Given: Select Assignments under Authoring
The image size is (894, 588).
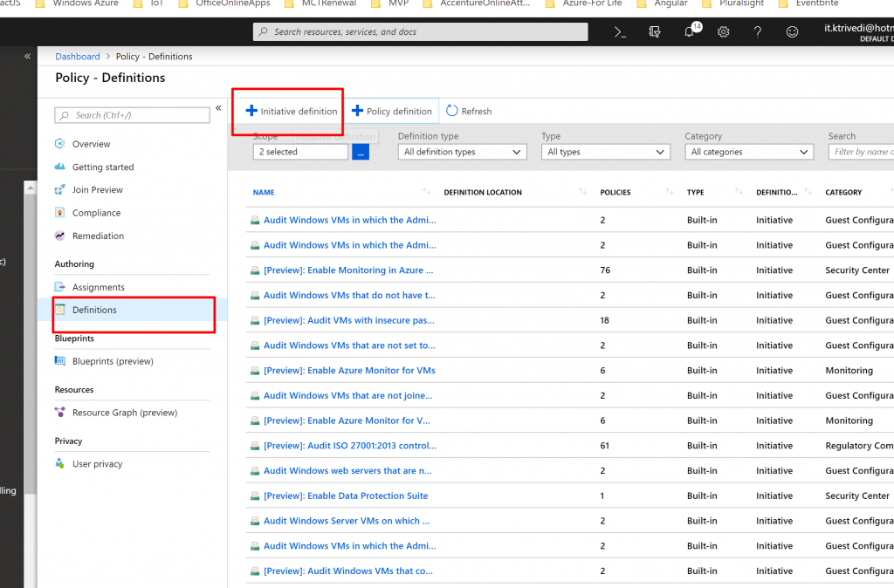Looking at the screenshot, I should tap(98, 287).
